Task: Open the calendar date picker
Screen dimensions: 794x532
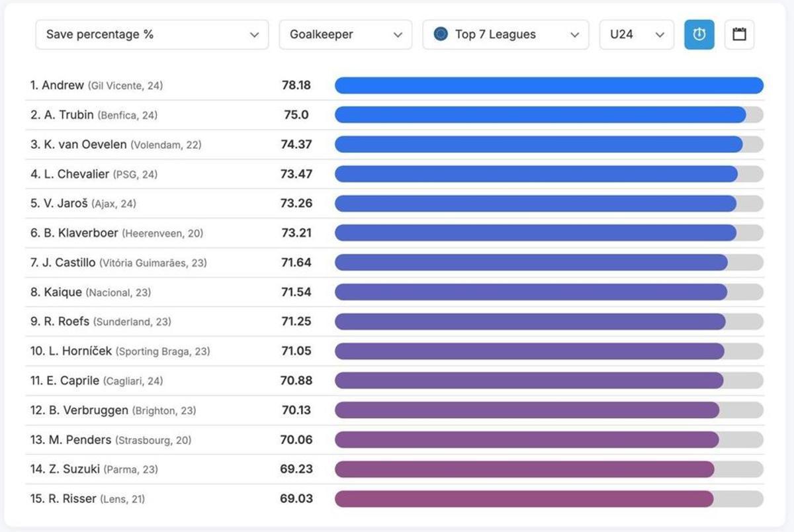Action: click(x=739, y=34)
